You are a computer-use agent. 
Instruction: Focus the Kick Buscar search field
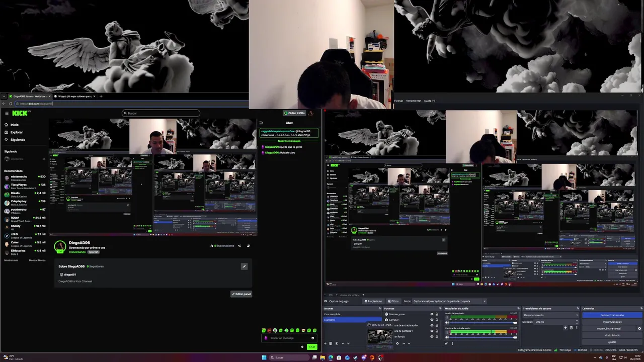point(161,113)
